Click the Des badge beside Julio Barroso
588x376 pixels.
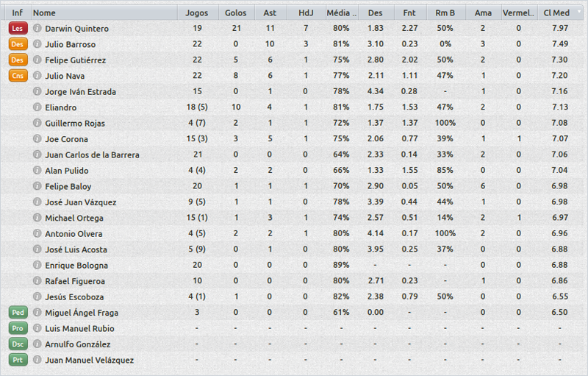tap(17, 44)
